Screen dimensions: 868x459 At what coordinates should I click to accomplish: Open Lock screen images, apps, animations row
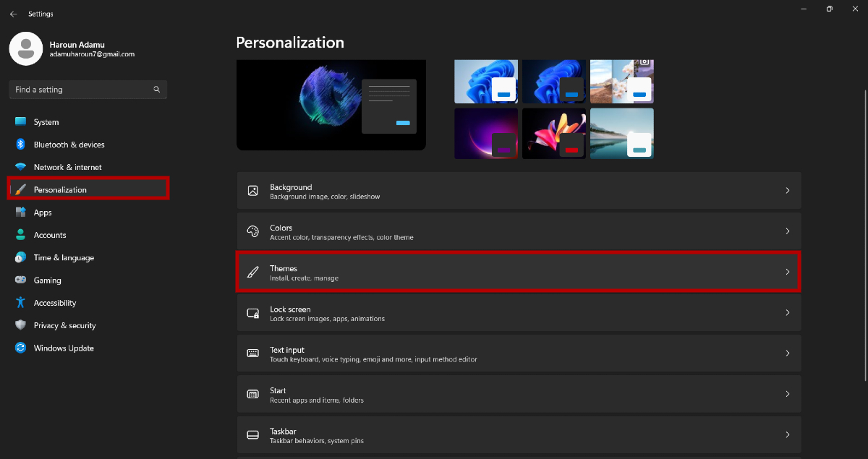pyautogui.click(x=519, y=313)
